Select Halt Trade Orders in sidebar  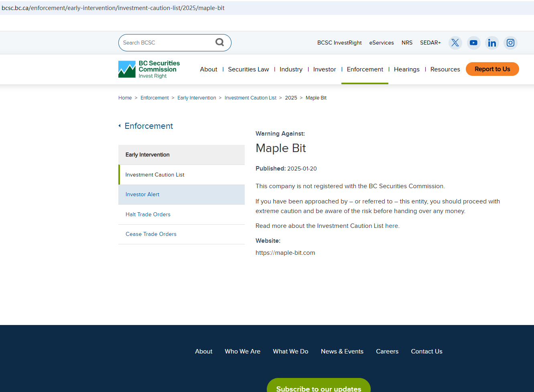[181, 215]
